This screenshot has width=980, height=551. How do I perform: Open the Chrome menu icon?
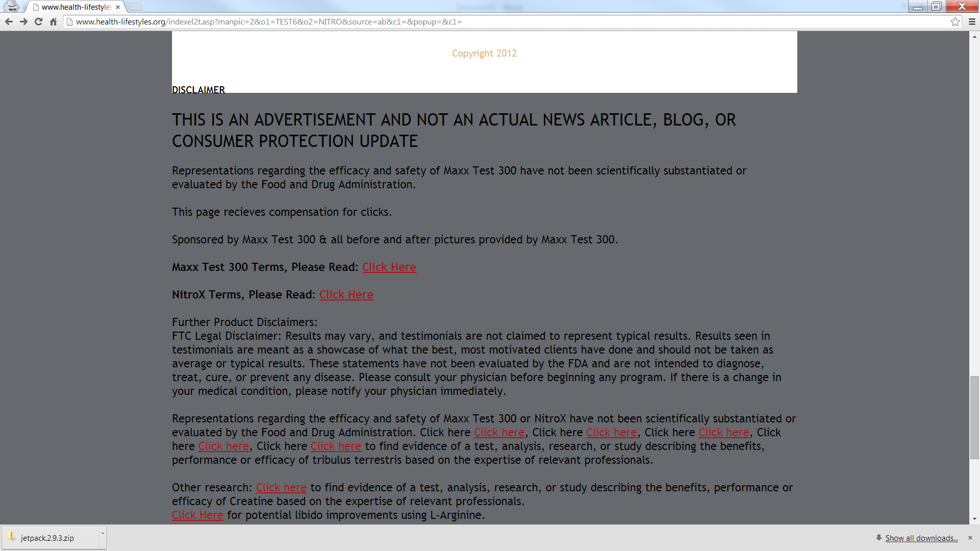point(972,22)
